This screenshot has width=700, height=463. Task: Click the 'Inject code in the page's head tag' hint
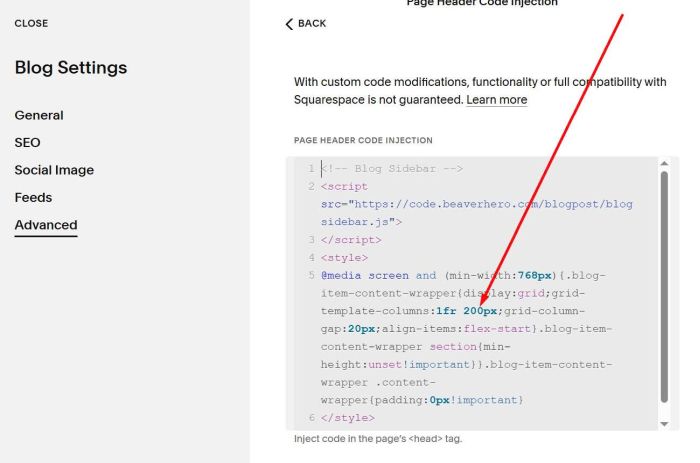coord(378,438)
